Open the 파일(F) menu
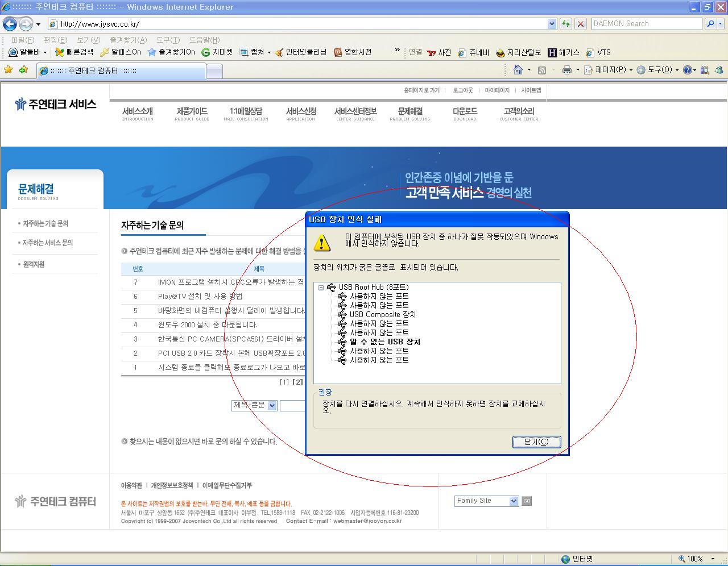728x566 pixels. point(23,40)
